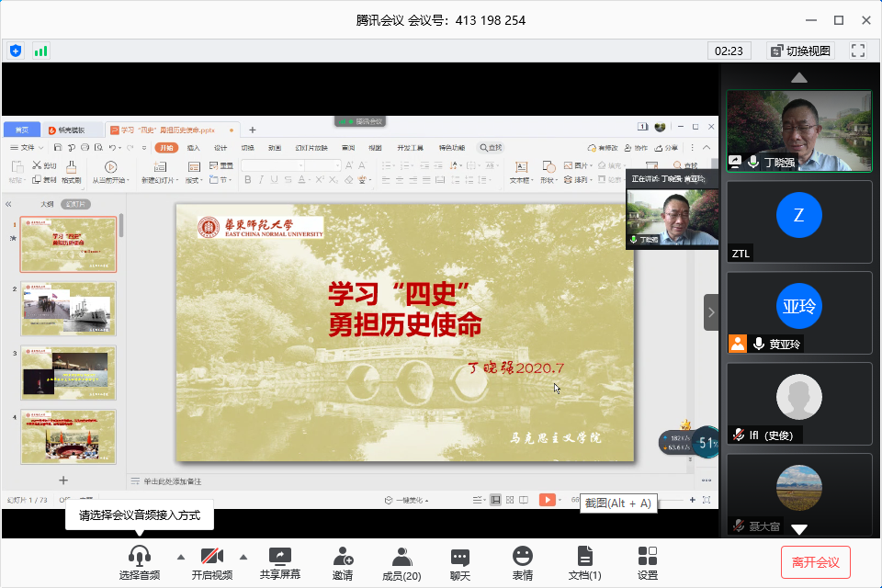Select 丁晓强 video tile
882x588 pixels.
pyautogui.click(x=798, y=130)
